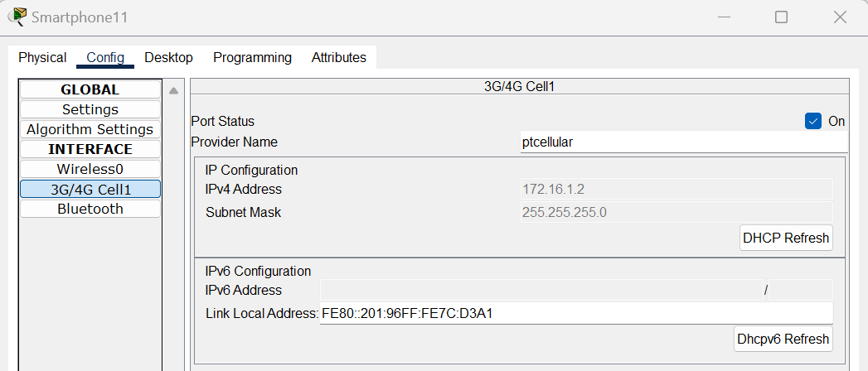
Task: Open Algorithm Settings in sidebar
Action: tap(90, 129)
